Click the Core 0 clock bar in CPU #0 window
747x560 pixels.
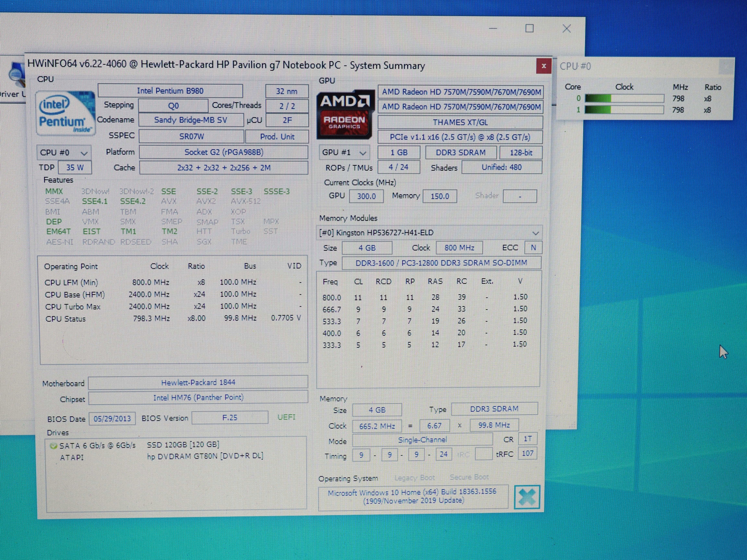(x=624, y=99)
